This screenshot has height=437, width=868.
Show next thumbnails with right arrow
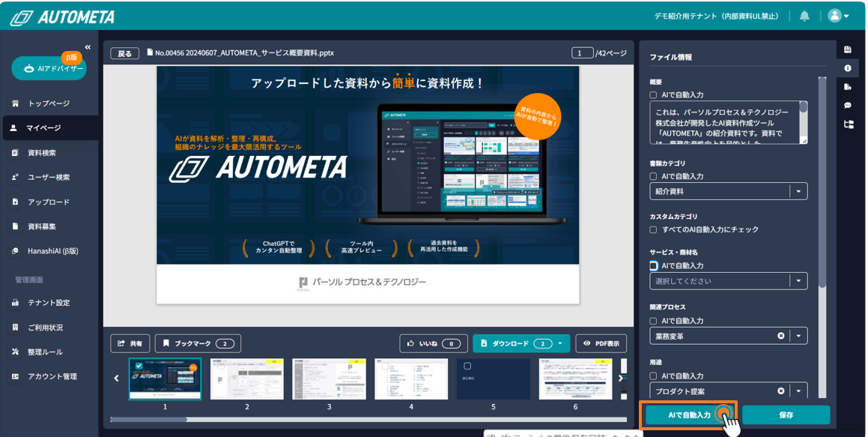tap(621, 379)
